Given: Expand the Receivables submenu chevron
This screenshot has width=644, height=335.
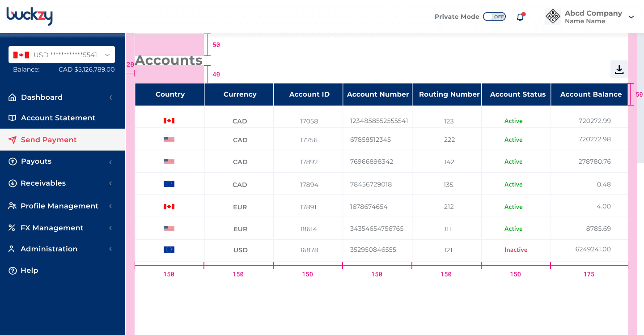Looking at the screenshot, I should pos(110,183).
